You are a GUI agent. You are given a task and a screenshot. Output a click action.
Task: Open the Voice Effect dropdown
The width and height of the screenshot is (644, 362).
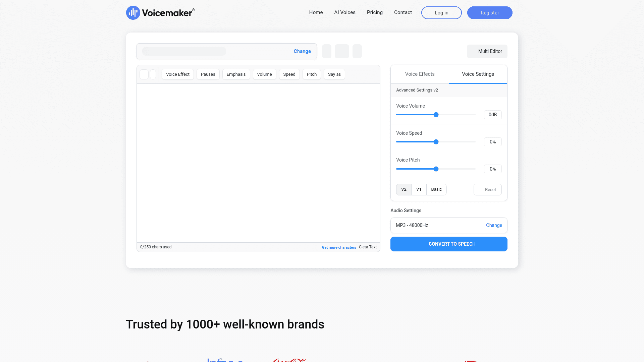tap(177, 74)
